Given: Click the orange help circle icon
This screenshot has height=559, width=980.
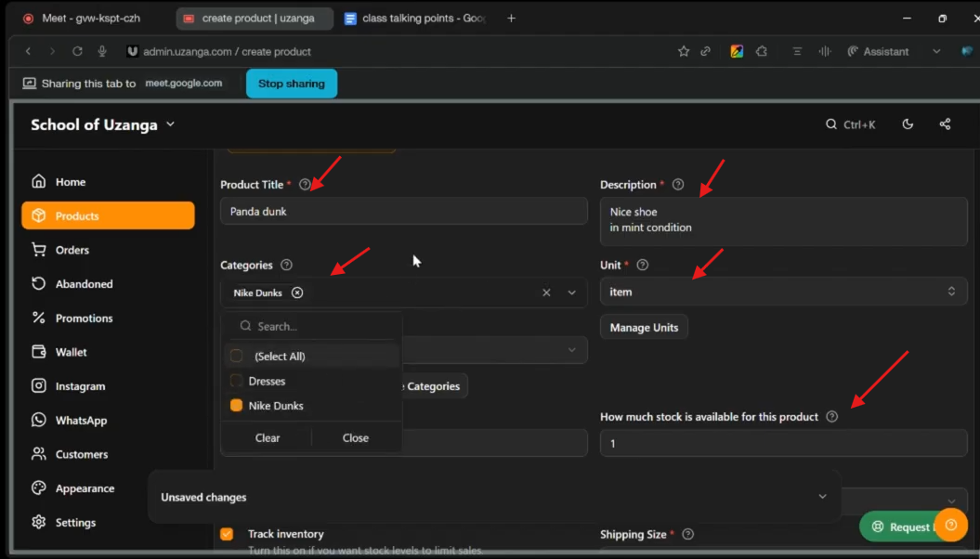Looking at the screenshot, I should (951, 525).
